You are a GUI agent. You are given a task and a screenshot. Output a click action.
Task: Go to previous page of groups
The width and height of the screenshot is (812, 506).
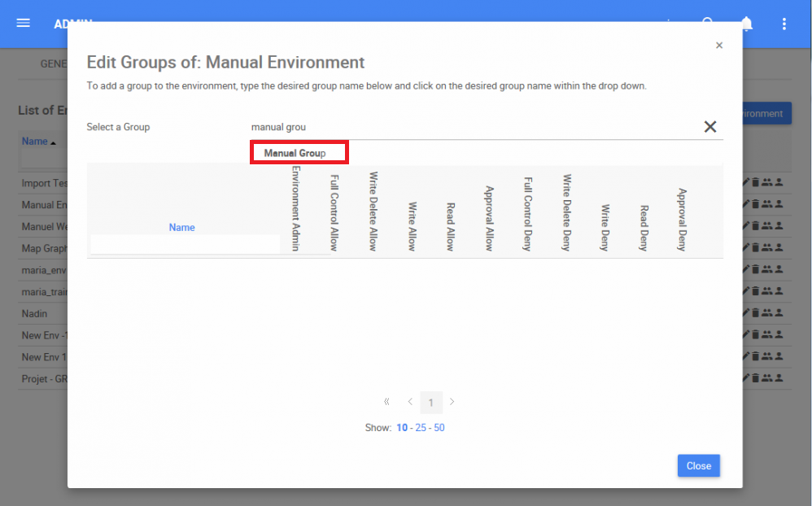[x=409, y=401]
